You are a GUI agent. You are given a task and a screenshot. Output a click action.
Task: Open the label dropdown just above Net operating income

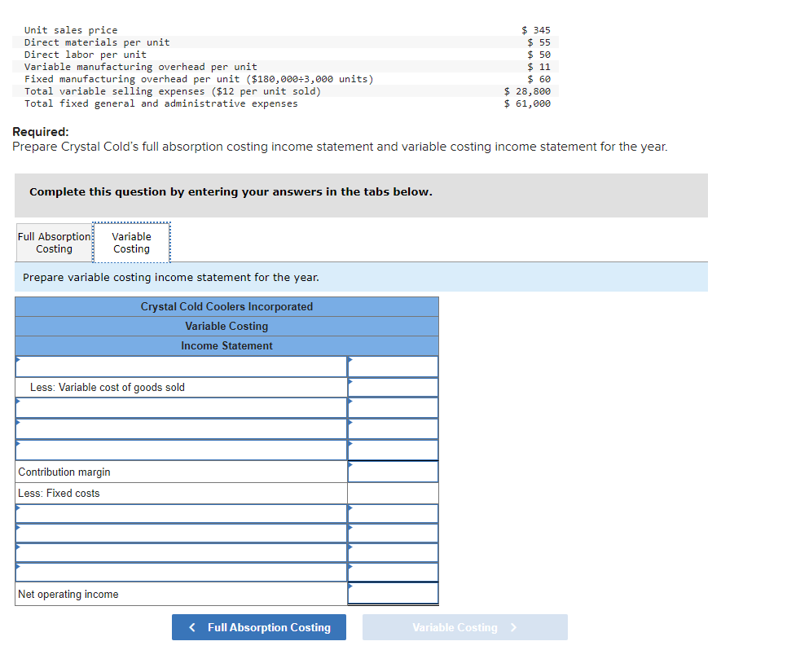[x=181, y=572]
